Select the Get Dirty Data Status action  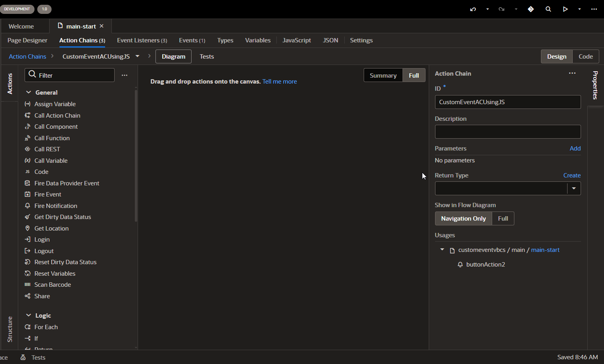pos(63,217)
